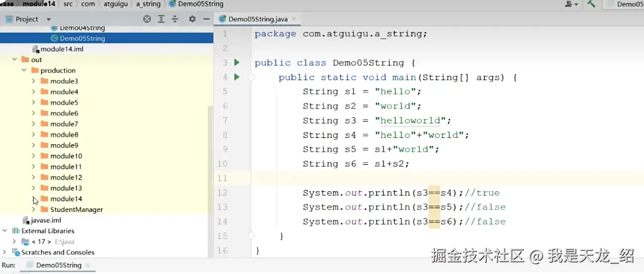Select the module12 folder icon
644x274 pixels.
(x=44, y=177)
